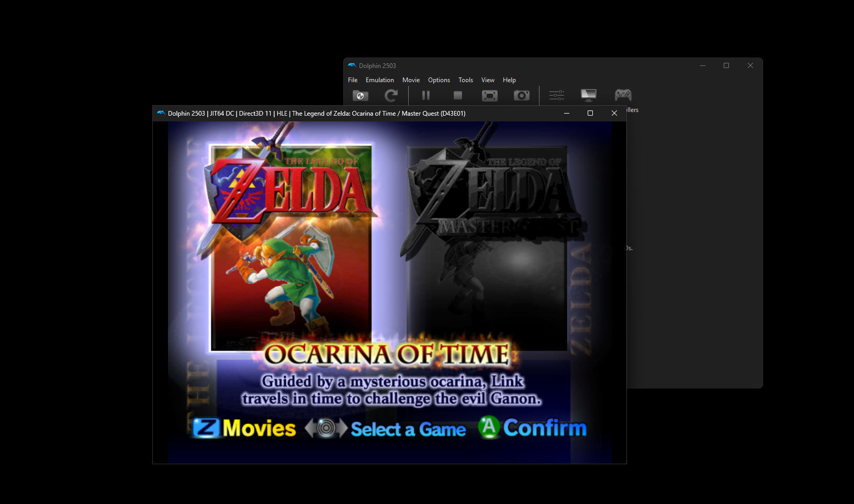Minimize the game render window

(566, 113)
